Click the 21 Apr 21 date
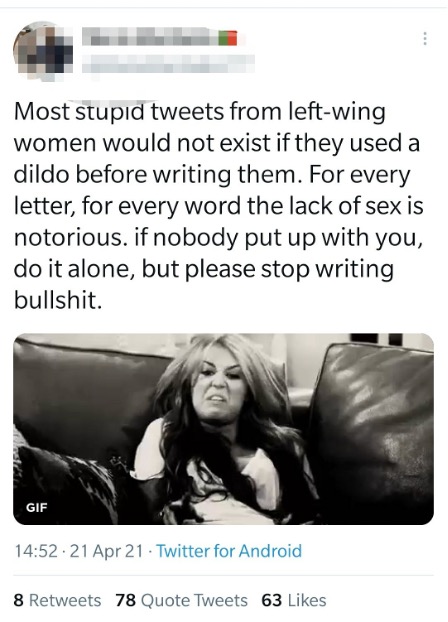The height and width of the screenshot is (622, 448). pyautogui.click(x=106, y=551)
